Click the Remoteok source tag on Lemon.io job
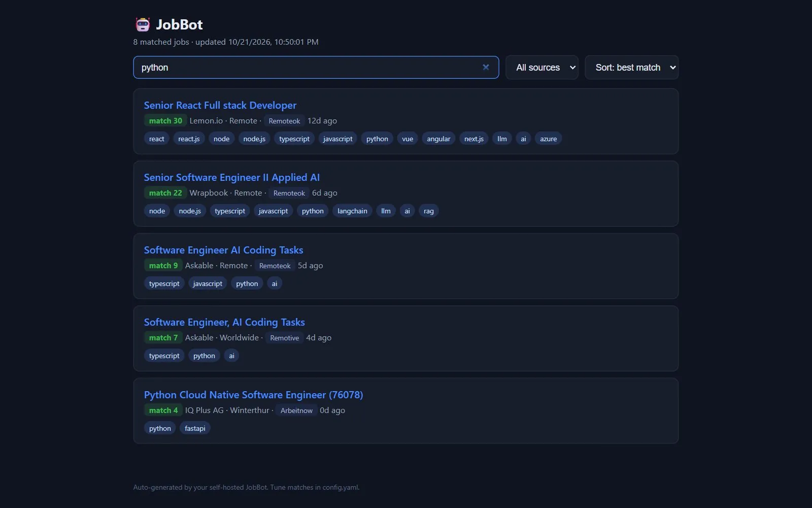The image size is (812, 508). 284,121
